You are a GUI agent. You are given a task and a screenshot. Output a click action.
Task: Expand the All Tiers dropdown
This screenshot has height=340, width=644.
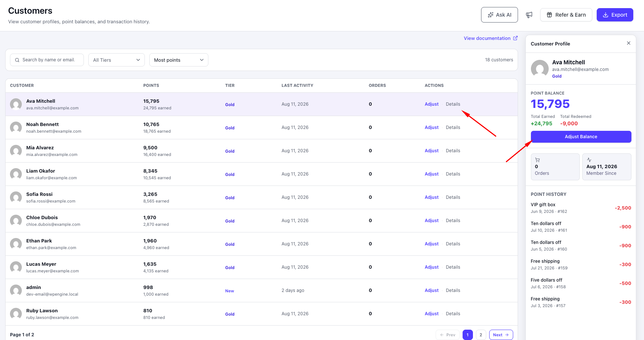(116, 60)
